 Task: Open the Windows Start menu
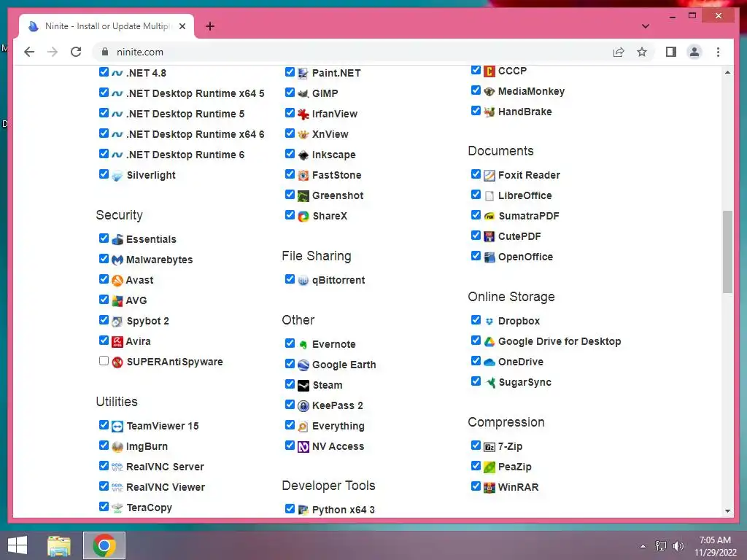(18, 545)
